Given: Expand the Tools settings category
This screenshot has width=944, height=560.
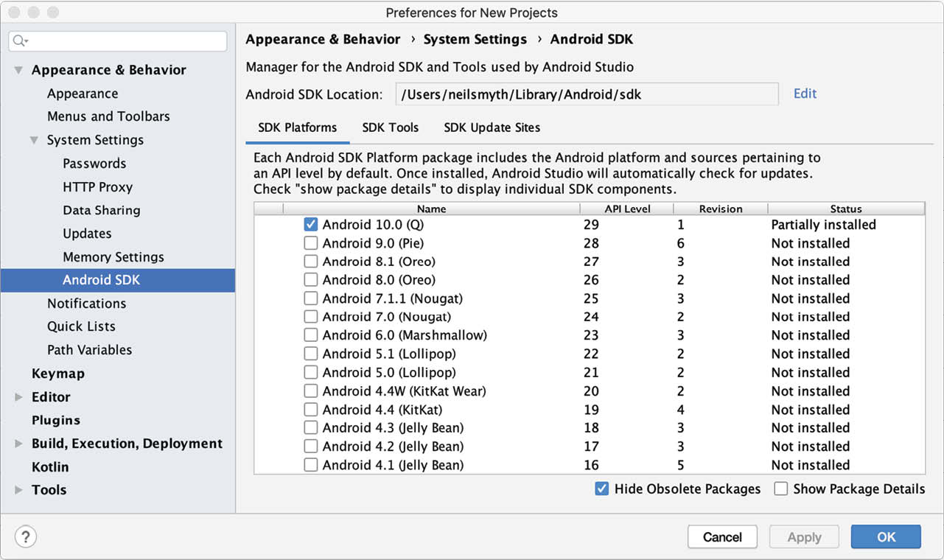Looking at the screenshot, I should [18, 490].
